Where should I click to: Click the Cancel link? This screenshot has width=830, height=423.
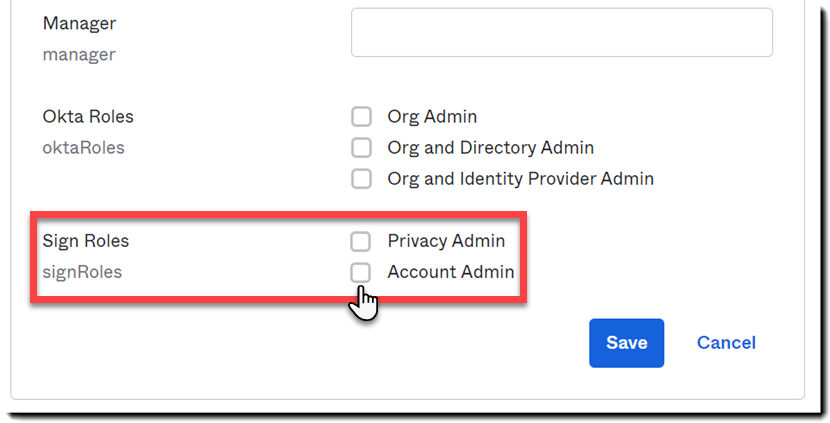point(726,343)
